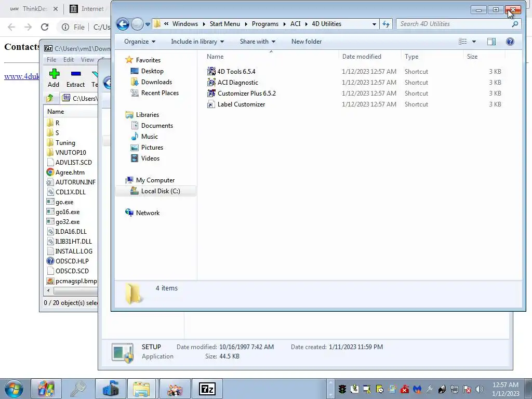Sort by Type column header

click(x=411, y=57)
